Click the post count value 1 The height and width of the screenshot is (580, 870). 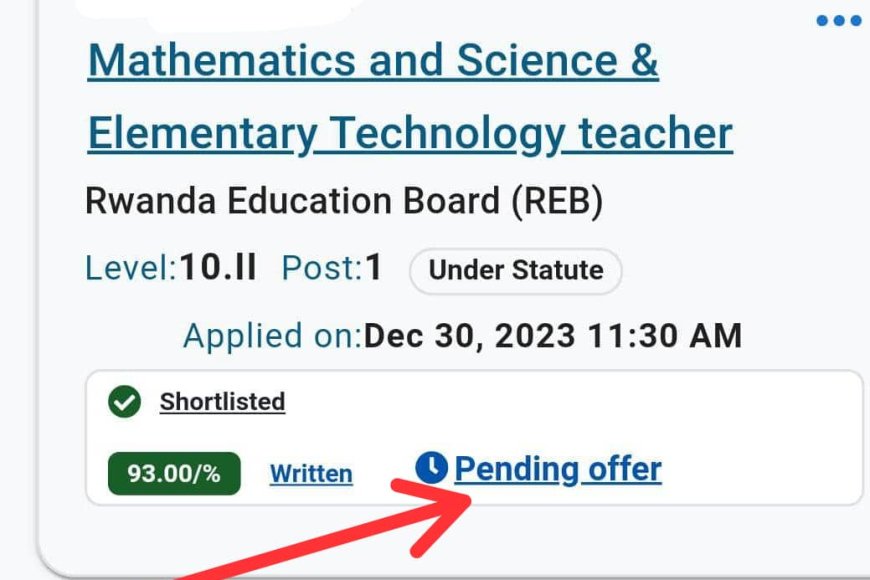point(374,268)
